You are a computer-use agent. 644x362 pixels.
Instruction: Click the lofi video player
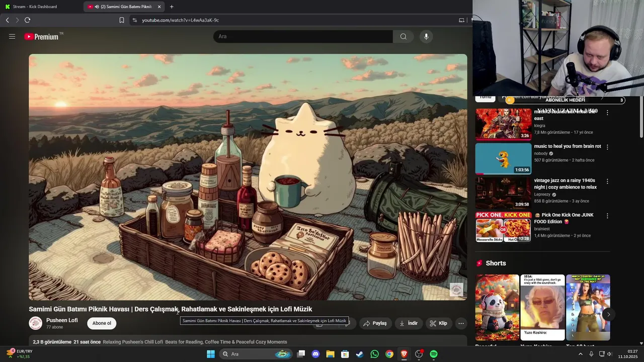(x=248, y=177)
